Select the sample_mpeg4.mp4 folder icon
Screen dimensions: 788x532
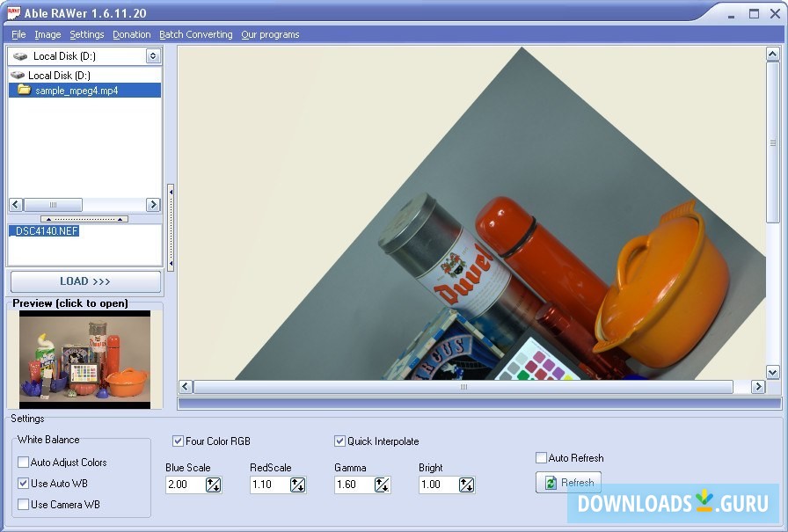(25, 91)
